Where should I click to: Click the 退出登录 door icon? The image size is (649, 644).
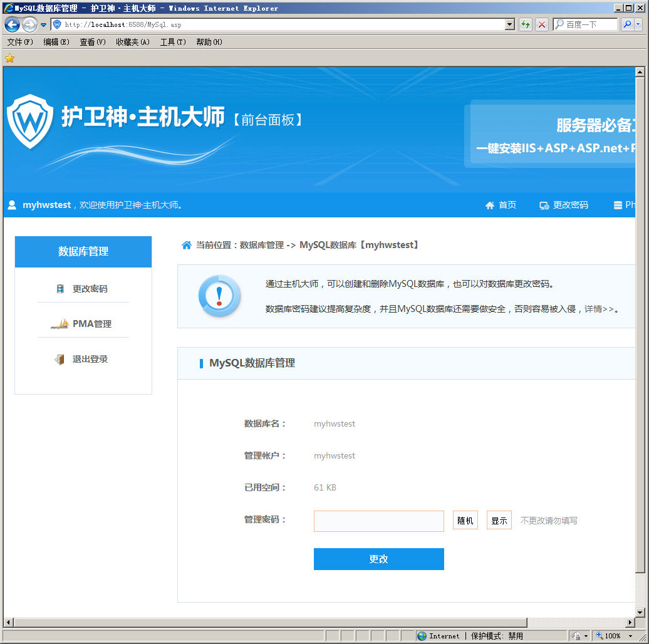point(60,359)
